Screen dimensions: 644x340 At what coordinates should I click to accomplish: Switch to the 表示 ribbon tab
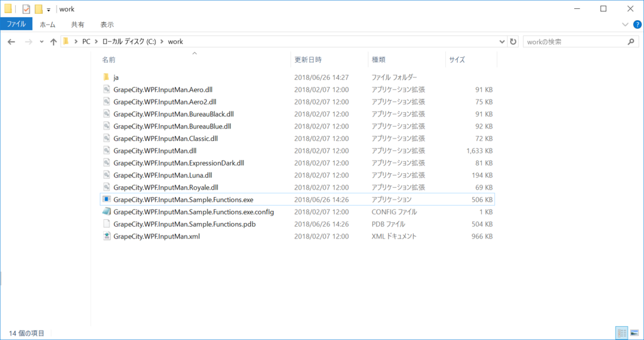(x=107, y=25)
